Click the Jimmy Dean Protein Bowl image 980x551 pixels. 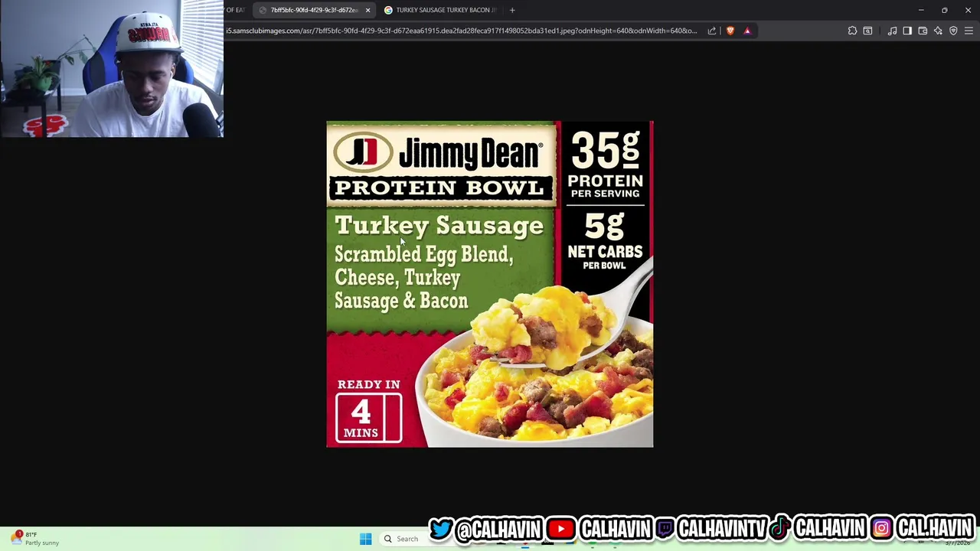[490, 284]
